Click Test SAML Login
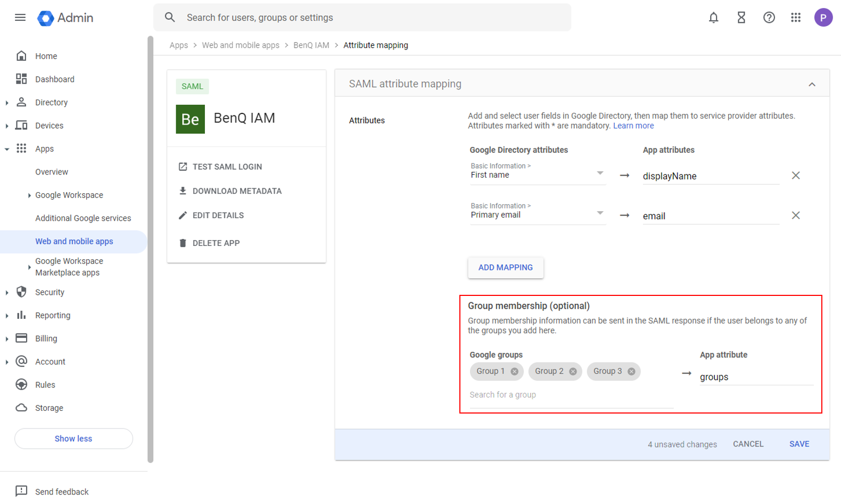This screenshot has width=841, height=504. click(x=227, y=167)
